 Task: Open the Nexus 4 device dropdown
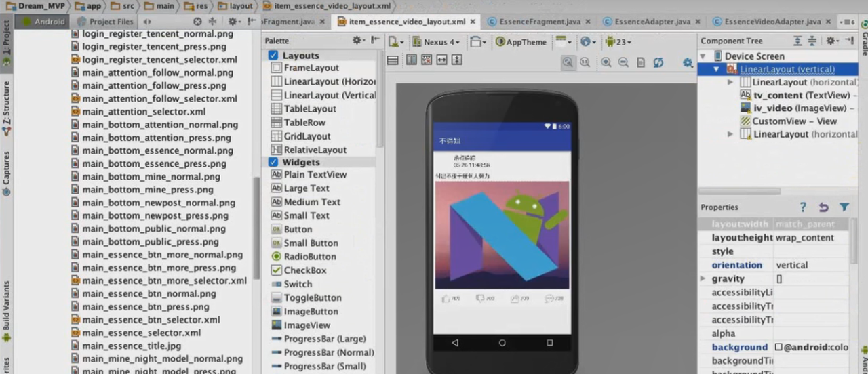click(x=435, y=42)
